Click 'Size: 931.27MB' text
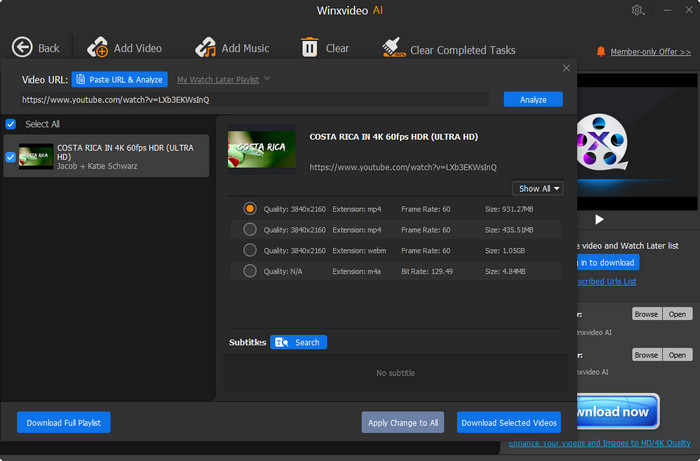 (509, 209)
